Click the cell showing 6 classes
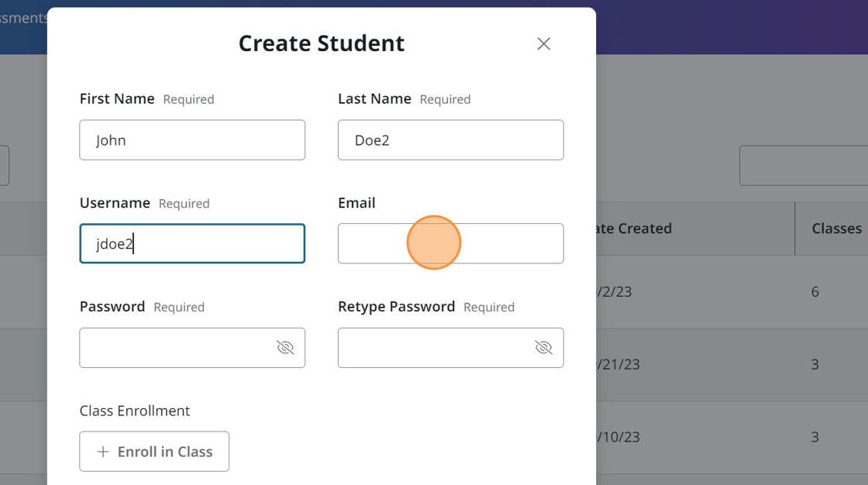 [815, 291]
